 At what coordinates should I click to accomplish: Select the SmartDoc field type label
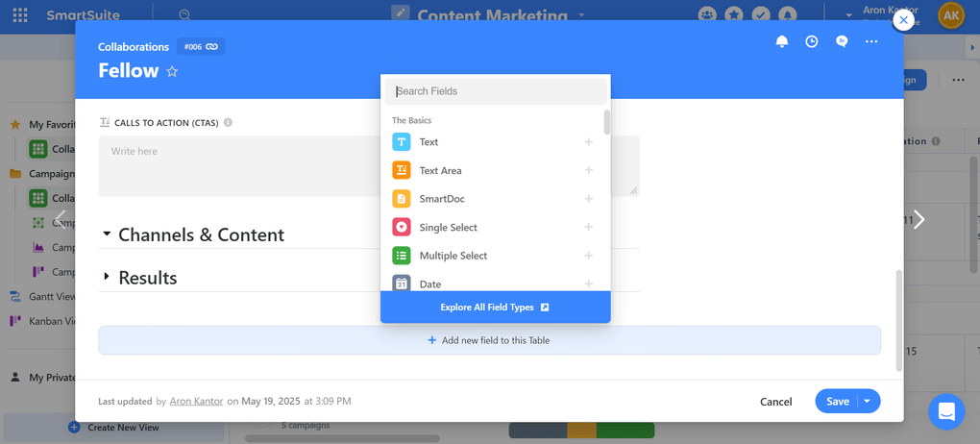pyautogui.click(x=442, y=199)
